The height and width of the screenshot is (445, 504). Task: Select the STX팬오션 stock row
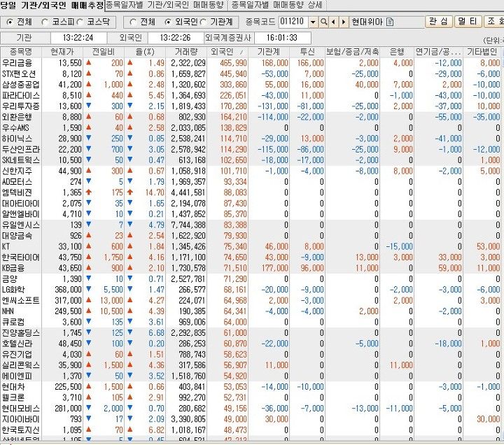251,74
